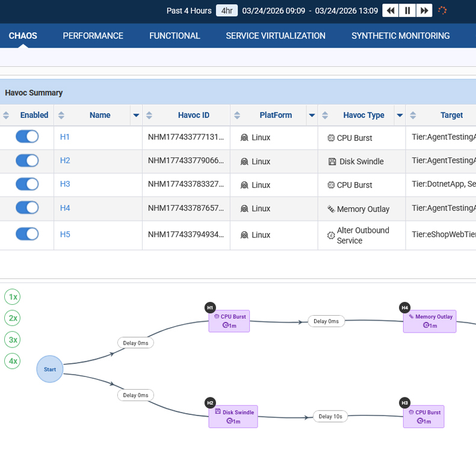Click the H4 badge on Memory Outlay node

click(404, 308)
